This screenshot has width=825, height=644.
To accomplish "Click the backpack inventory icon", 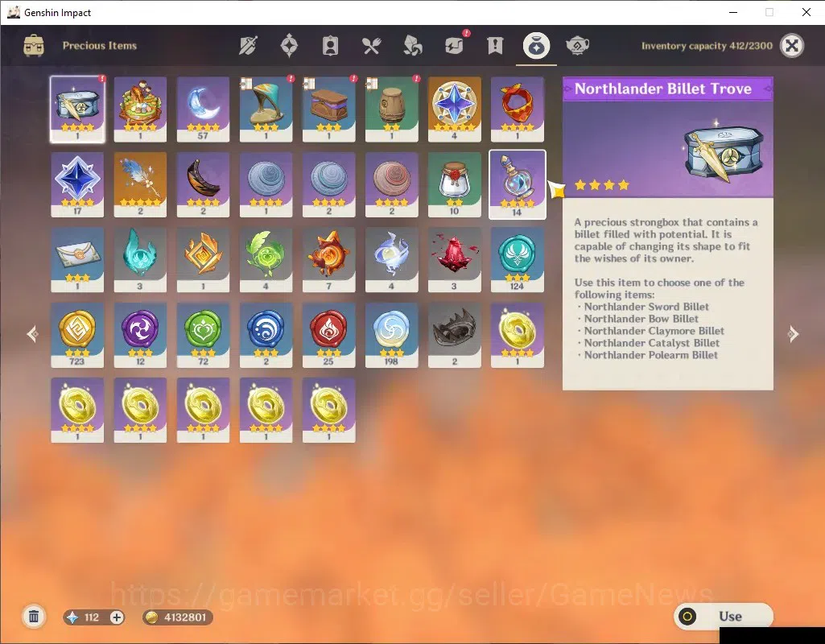I will point(34,46).
